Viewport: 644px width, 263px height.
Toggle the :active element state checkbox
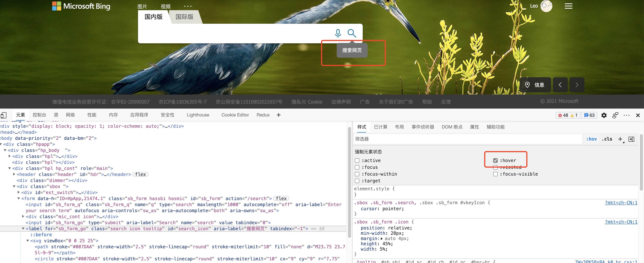pyautogui.click(x=357, y=160)
